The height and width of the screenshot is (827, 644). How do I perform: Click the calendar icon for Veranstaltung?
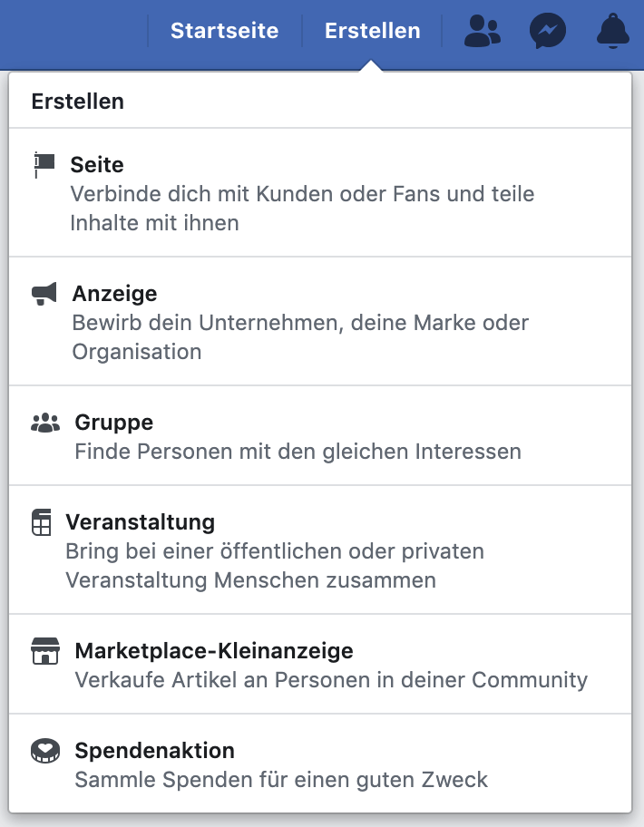(x=42, y=523)
